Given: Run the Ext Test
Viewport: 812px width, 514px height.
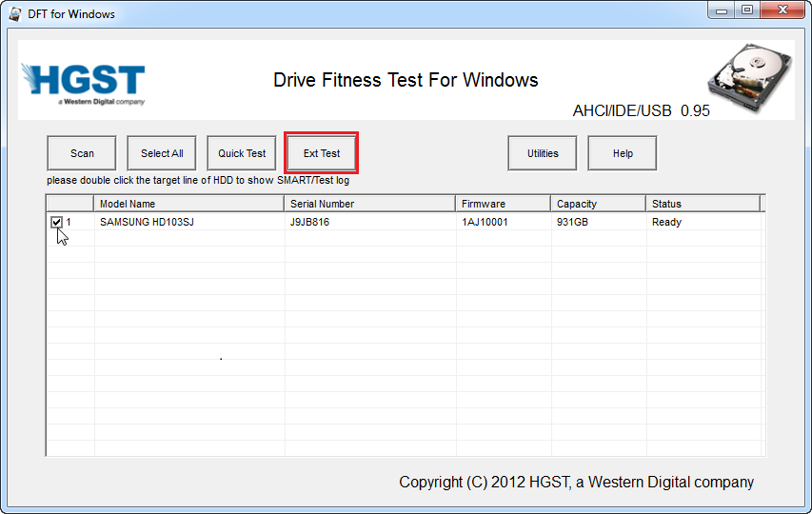Looking at the screenshot, I should pyautogui.click(x=322, y=153).
